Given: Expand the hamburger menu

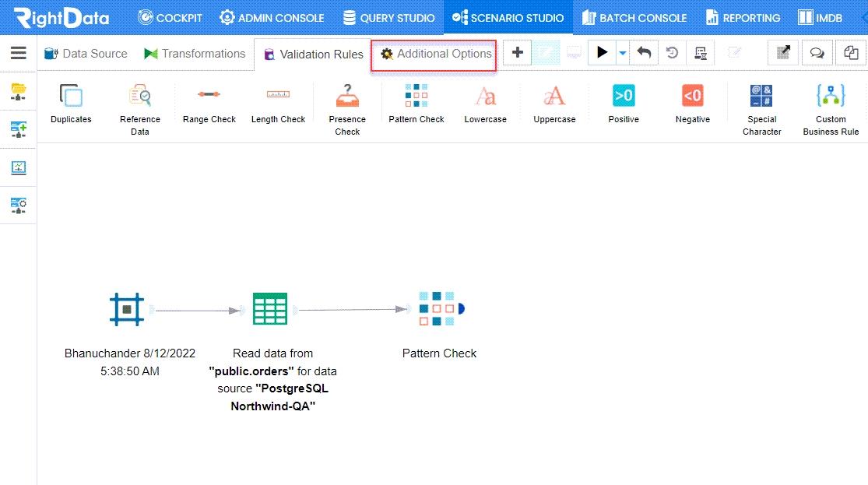Looking at the screenshot, I should click(x=18, y=53).
